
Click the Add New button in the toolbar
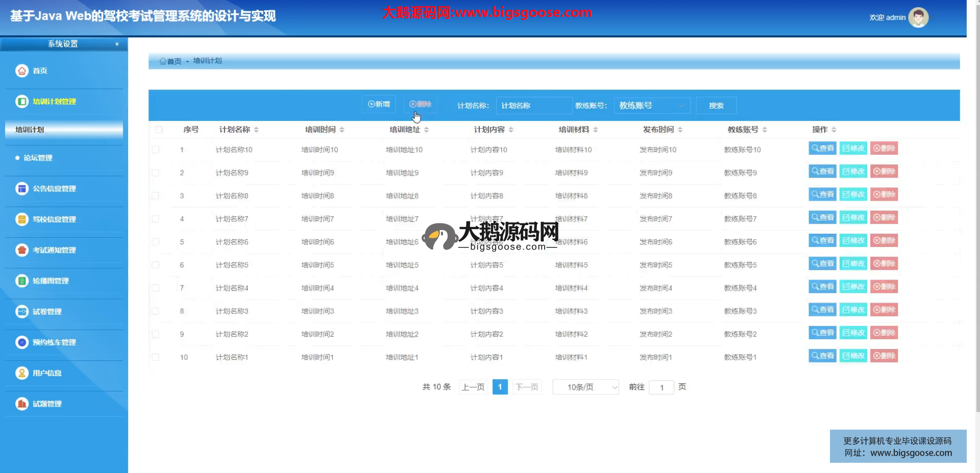(379, 104)
